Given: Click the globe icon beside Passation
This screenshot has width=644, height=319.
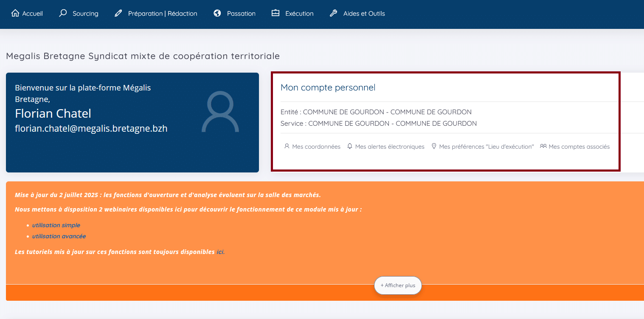Looking at the screenshot, I should [217, 13].
